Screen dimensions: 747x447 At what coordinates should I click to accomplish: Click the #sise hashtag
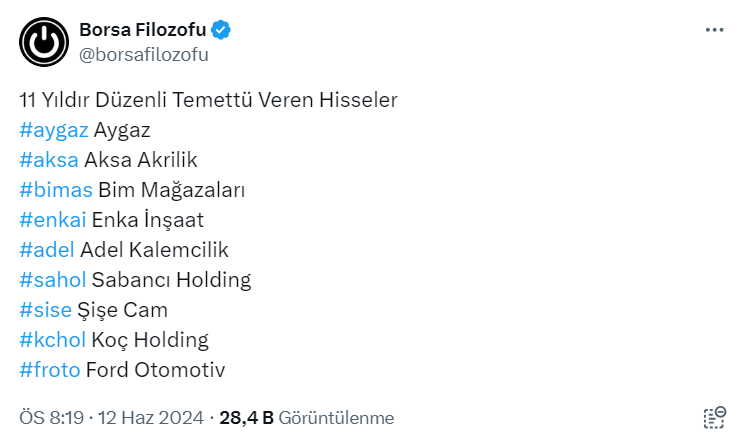45,310
